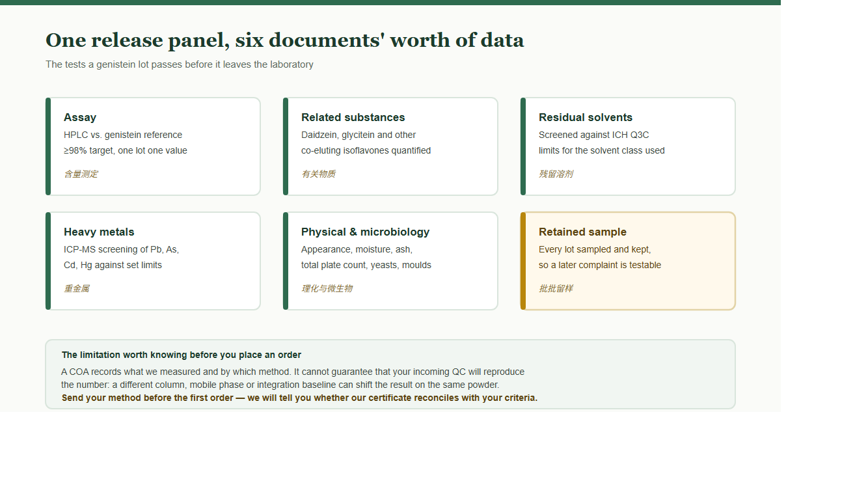Screen dimensions: 868x492
Task: Click the 重金属 label under Heavy metals
Action: coord(77,288)
